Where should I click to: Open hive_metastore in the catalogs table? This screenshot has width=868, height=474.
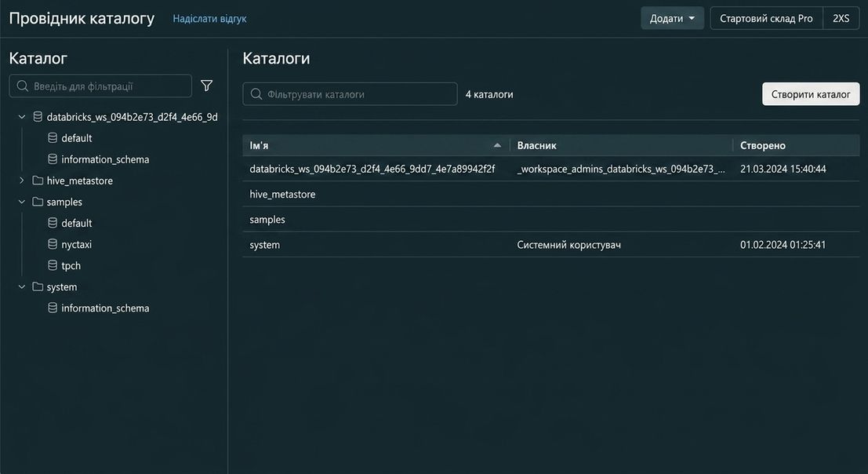coord(282,195)
